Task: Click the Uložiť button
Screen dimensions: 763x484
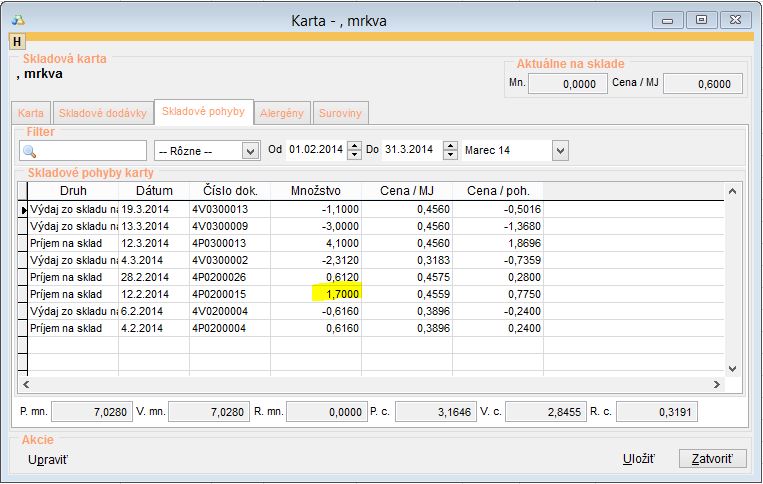Action: [x=638, y=459]
